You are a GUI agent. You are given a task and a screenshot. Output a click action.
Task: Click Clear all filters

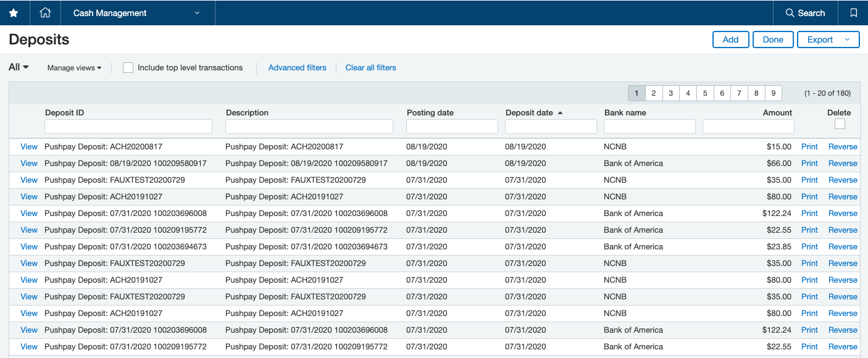point(370,67)
